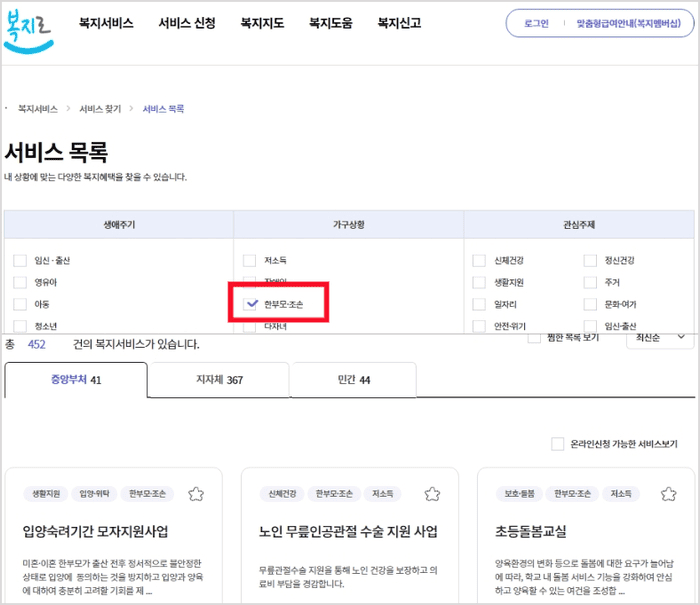This screenshot has height=605, width=700.
Task: Click the 저소득 tag on 초등돌봄교실 card
Action: (621, 494)
